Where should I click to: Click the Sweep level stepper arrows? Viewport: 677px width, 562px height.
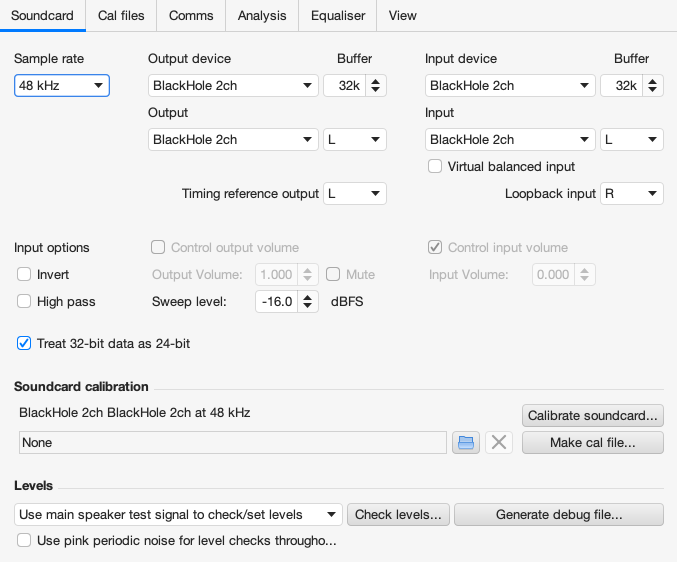(309, 301)
